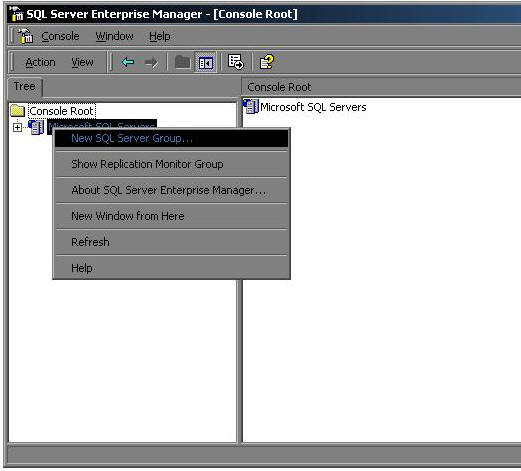Viewport: 521px width, 471px height.
Task: Click the Console Root folder icon in tree
Action: point(18,111)
